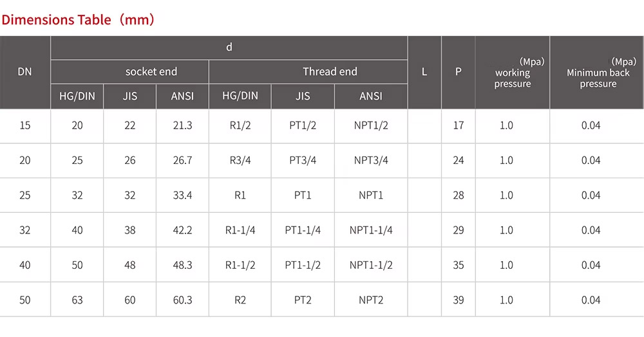Click the 42.2 ANSI value

(182, 230)
